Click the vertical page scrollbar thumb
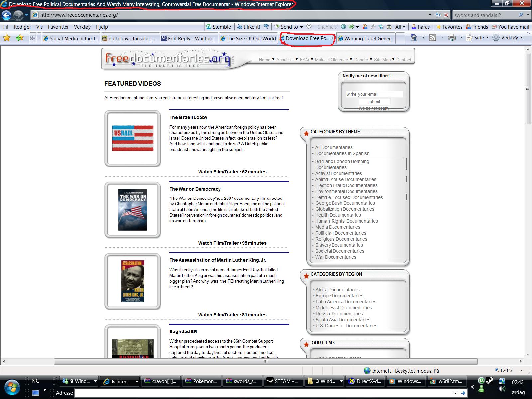Viewport: 532px width, 399px height. (528, 88)
